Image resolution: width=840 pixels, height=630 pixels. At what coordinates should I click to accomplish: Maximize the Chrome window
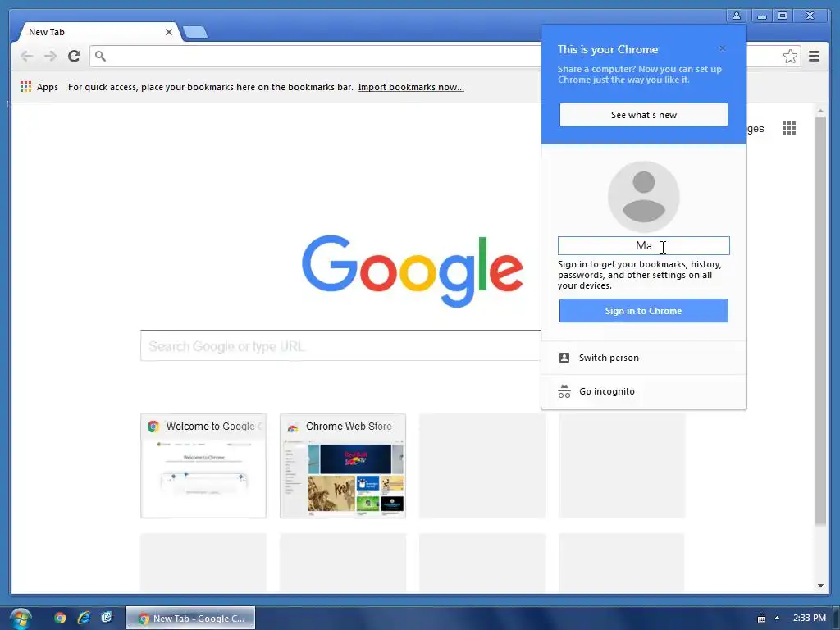[782, 16]
